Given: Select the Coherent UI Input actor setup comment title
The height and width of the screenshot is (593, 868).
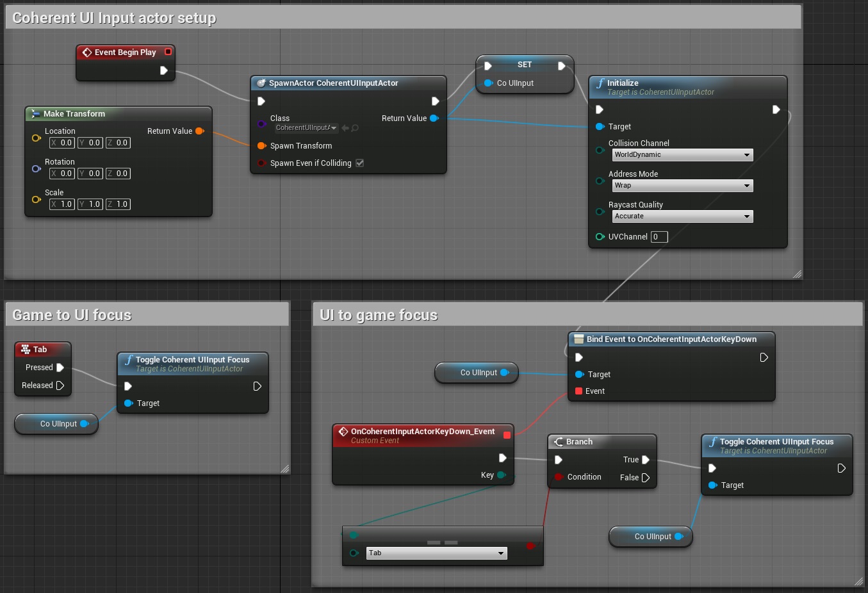Looking at the screenshot, I should (x=114, y=18).
